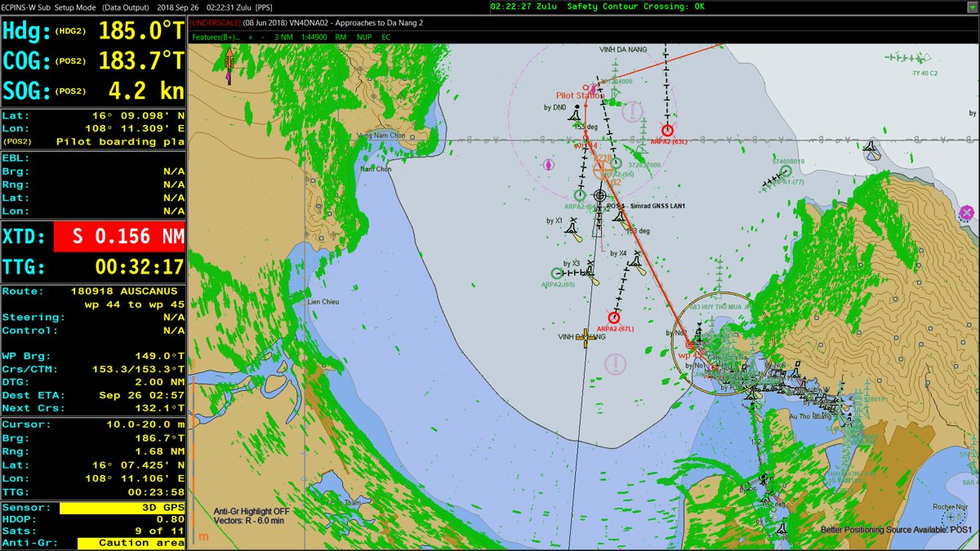Click caution exclamation symbol near Pilot Station
Image resolution: width=980 pixels, height=551 pixels.
[633, 110]
